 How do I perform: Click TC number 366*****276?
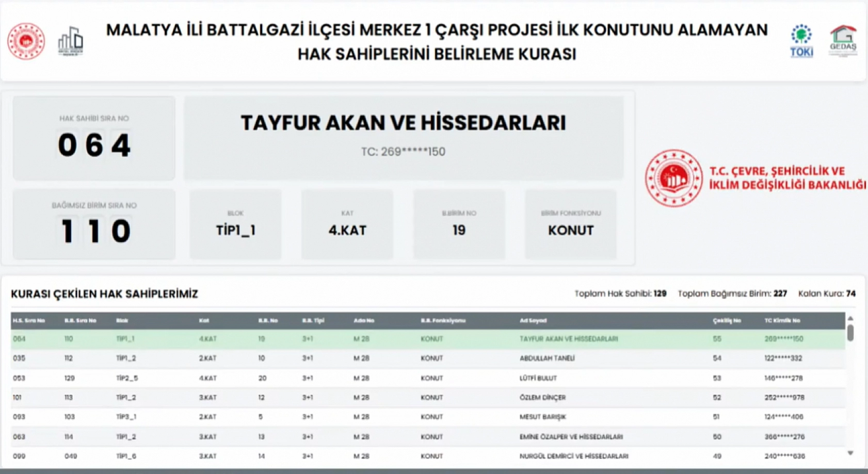[x=784, y=437]
